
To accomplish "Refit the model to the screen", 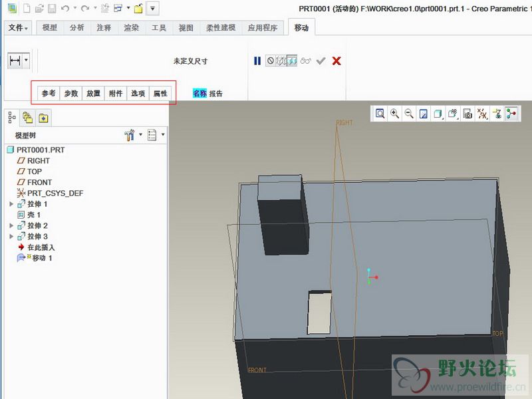I will (380, 113).
